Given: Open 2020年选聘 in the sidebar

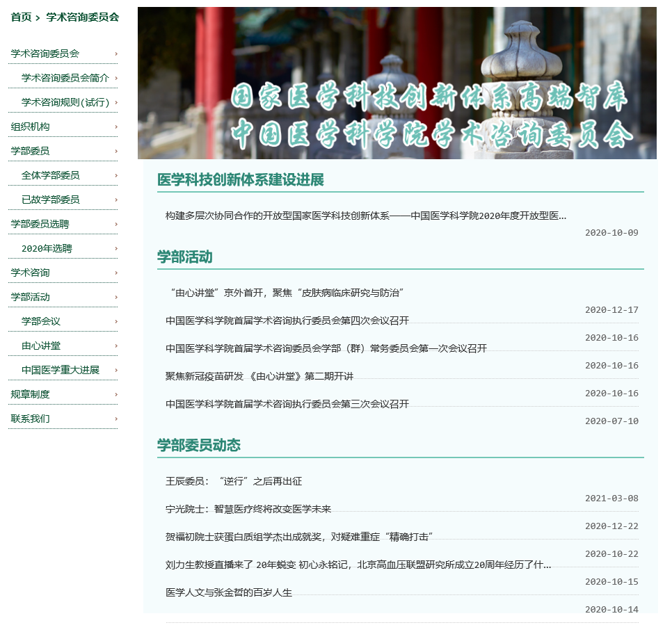Looking at the screenshot, I should (47, 248).
